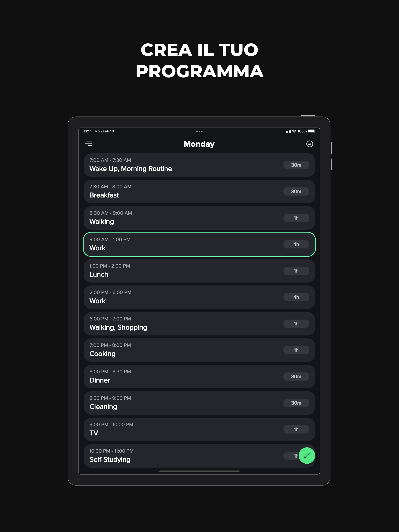Image resolution: width=399 pixels, height=532 pixels.
Task: Open the Walking, Shopping entry
Action: 199,324
